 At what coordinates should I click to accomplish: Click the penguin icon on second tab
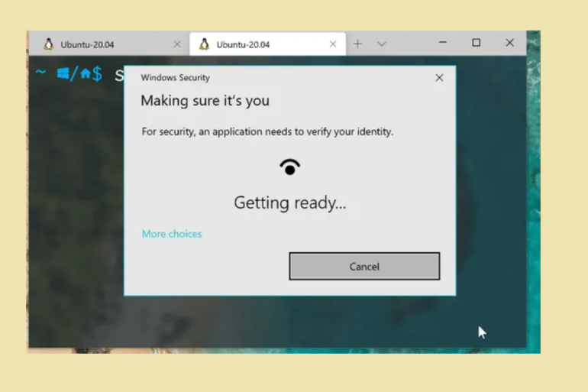204,44
